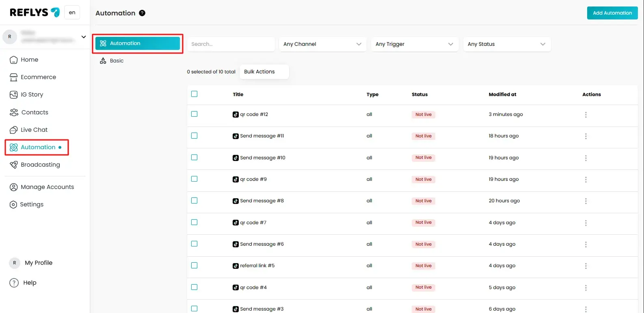Screen dimensions: 644x313
Task: Click the Live Chat bubble icon
Action: click(13, 130)
